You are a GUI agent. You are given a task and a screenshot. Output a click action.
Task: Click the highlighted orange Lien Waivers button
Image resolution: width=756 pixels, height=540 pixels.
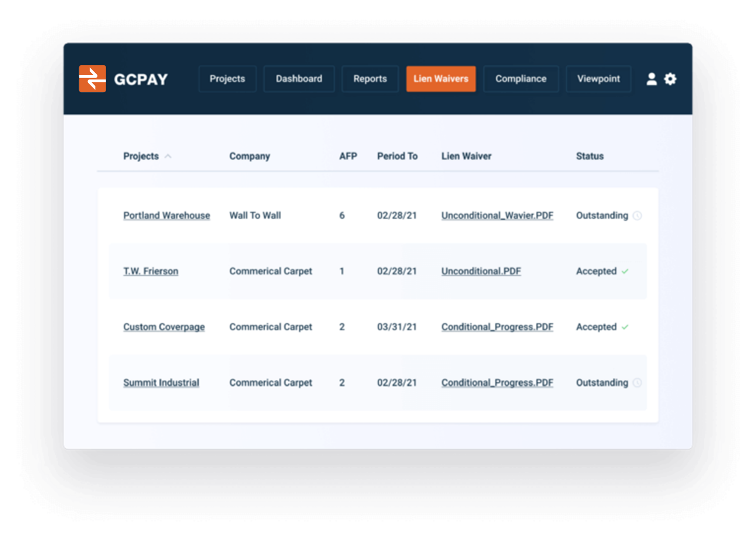[x=441, y=79]
